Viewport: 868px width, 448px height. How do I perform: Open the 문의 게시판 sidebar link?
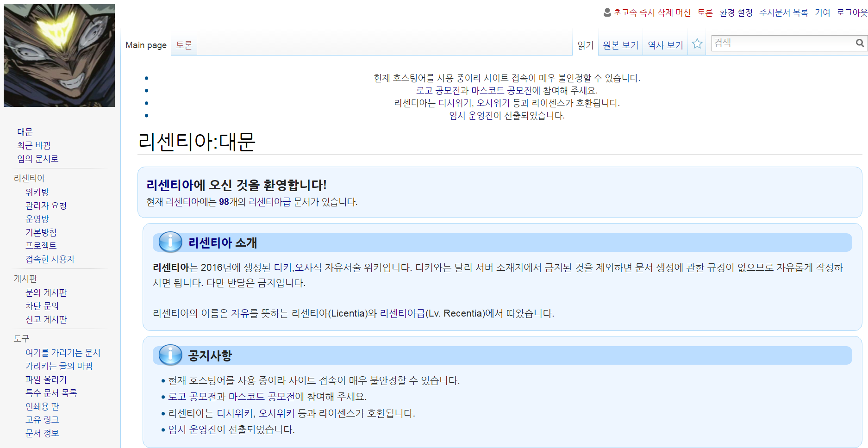tap(46, 292)
